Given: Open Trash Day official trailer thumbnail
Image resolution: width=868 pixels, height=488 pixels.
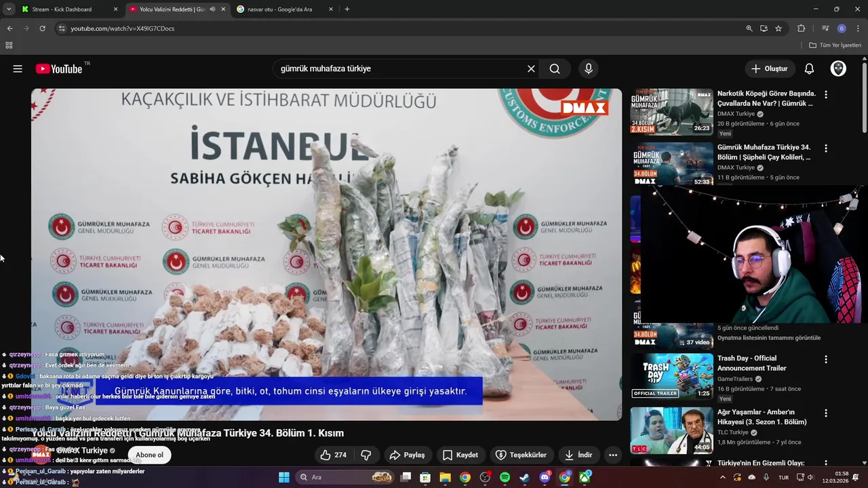Looking at the screenshot, I should pos(671,375).
